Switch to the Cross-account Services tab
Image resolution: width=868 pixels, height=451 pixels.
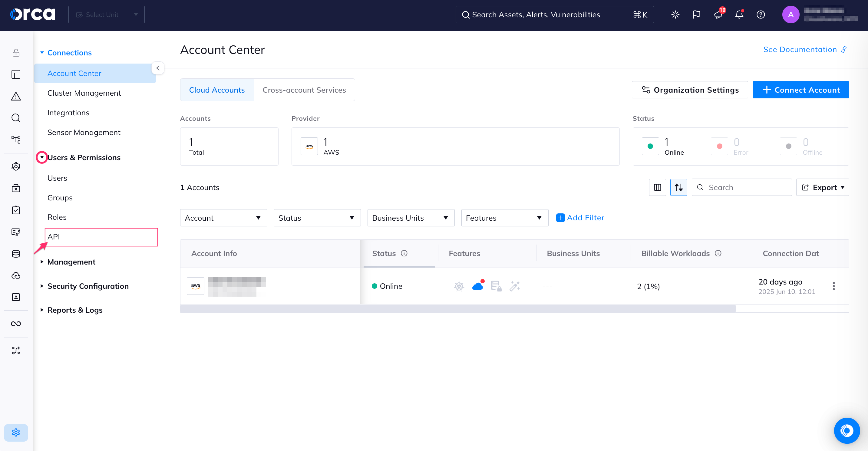[304, 90]
